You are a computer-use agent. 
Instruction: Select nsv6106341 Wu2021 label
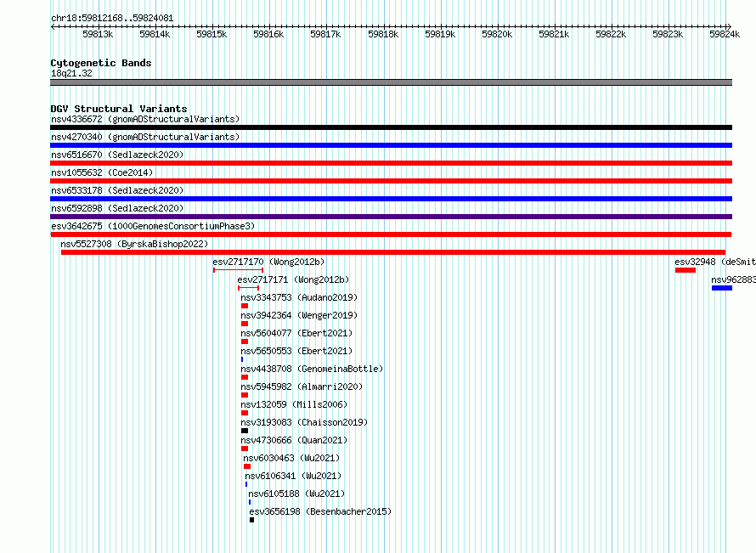pos(293,476)
